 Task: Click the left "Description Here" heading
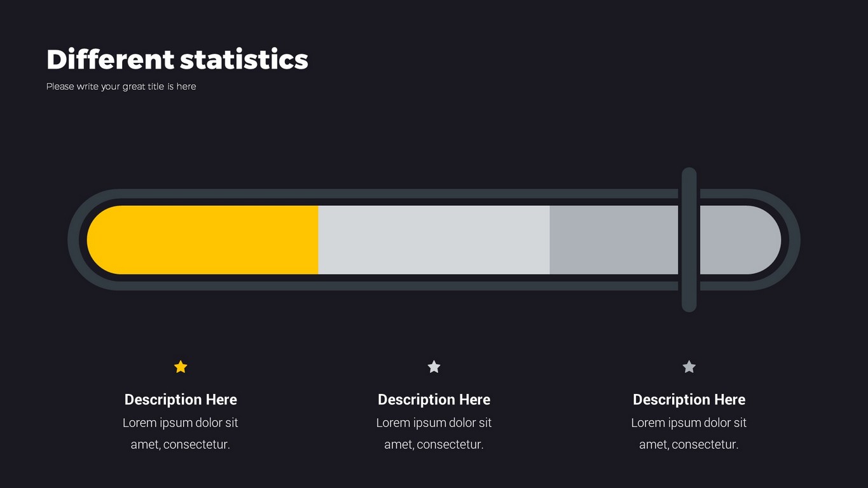pos(181,400)
